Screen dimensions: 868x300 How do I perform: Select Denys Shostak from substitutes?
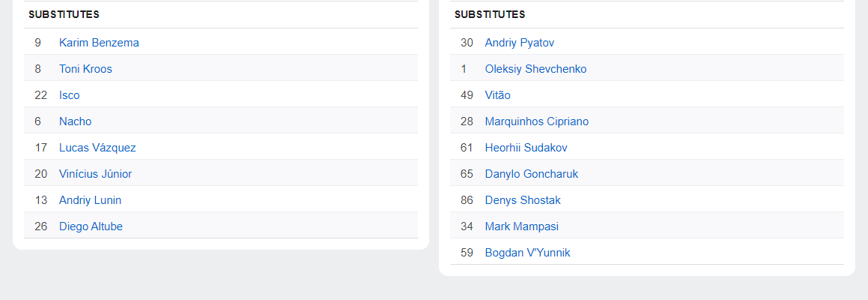522,200
